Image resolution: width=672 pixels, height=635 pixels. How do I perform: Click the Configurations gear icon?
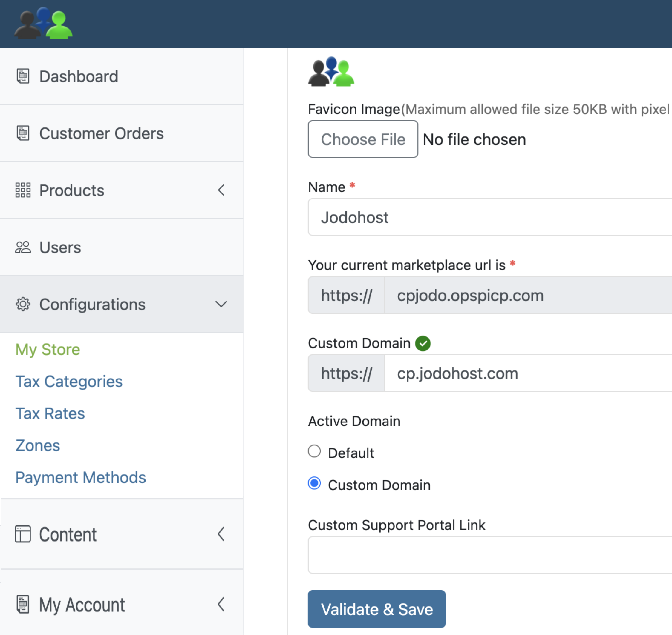(x=23, y=304)
